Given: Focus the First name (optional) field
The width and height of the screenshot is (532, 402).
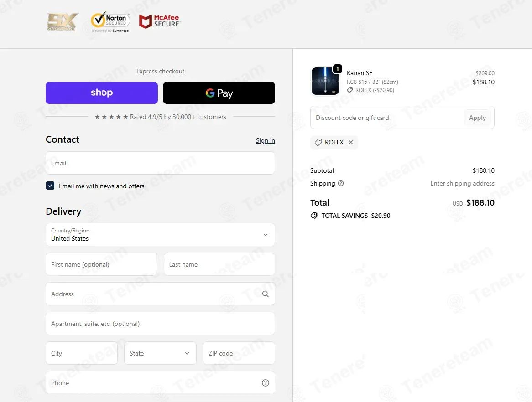Looking at the screenshot, I should coord(101,264).
